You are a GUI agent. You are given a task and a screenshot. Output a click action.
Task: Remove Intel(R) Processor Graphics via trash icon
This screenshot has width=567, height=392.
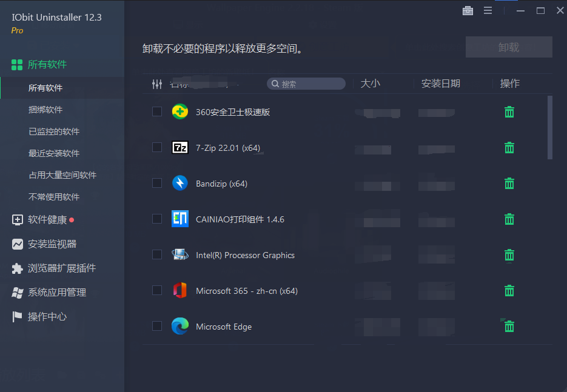point(509,255)
